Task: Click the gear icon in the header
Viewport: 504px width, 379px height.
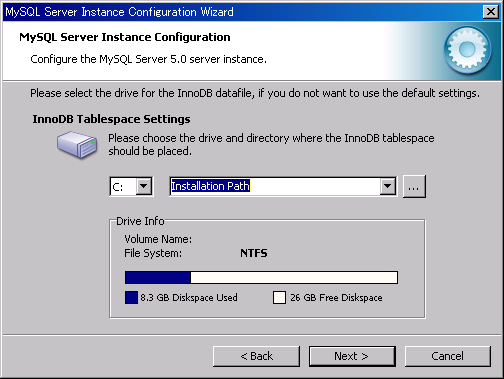Action: 467,50
